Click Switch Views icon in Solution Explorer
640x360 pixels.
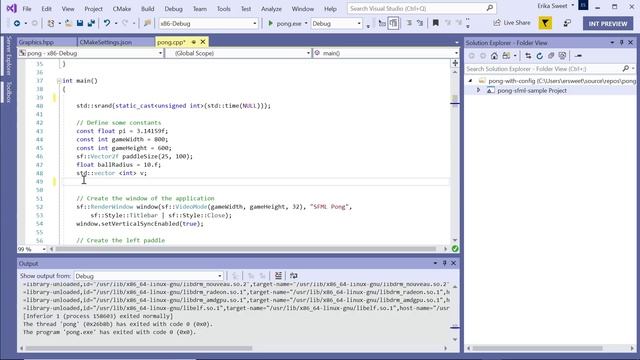click(x=506, y=56)
